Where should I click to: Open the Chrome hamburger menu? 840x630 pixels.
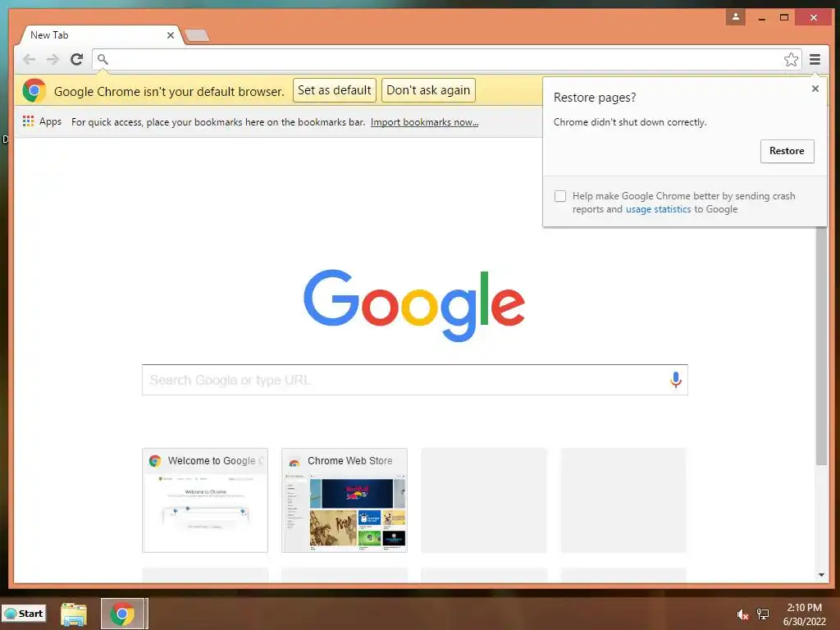click(815, 59)
